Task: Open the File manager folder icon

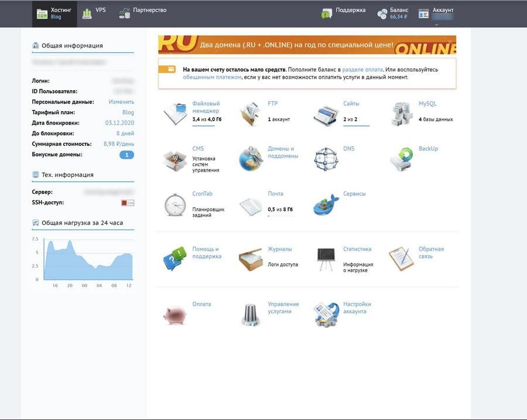Action: coord(175,114)
